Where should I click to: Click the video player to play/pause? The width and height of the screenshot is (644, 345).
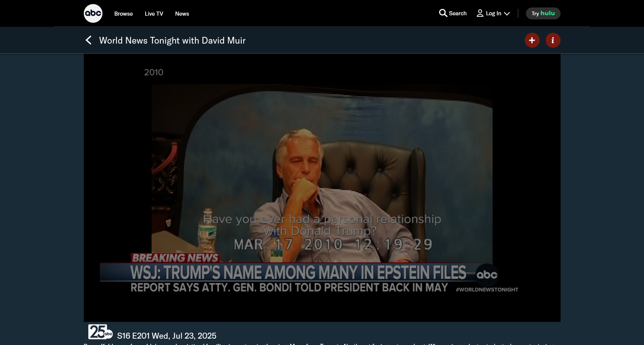322,188
